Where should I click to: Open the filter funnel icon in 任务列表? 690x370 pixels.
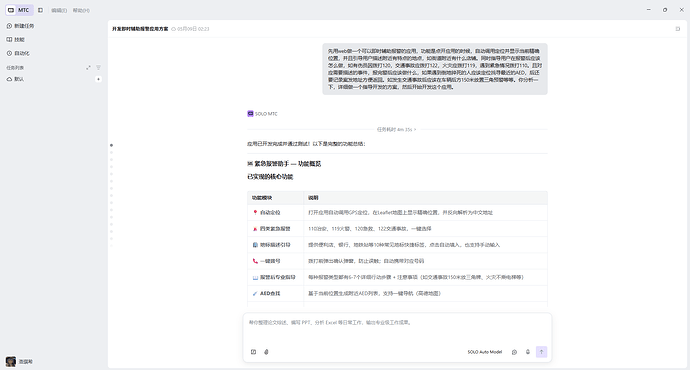99,68
